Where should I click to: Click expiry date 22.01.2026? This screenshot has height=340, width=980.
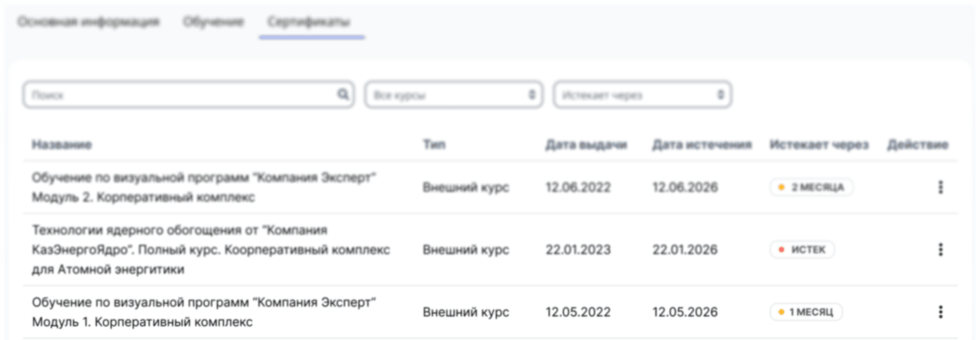[685, 250]
